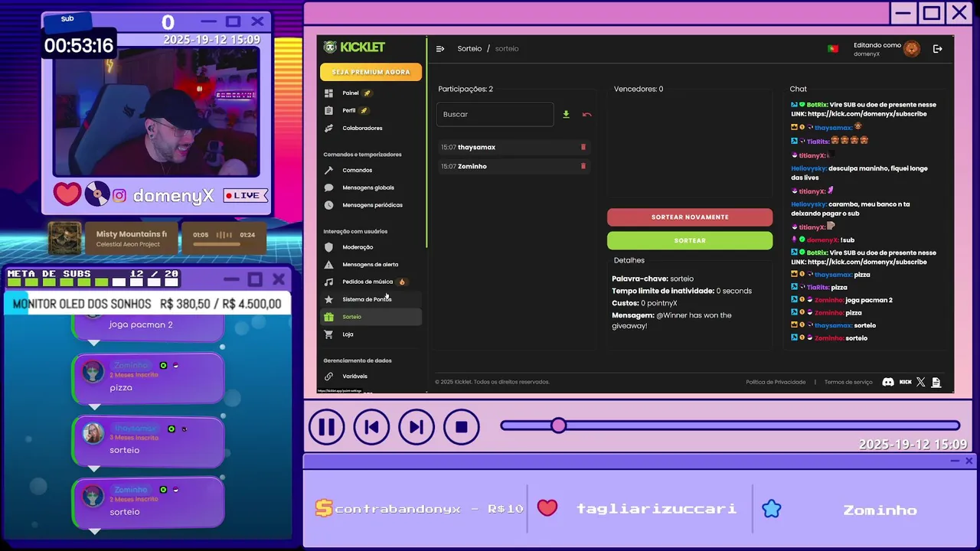This screenshot has width=980, height=551.
Task: Click the Kick footer icon
Action: [905, 382]
